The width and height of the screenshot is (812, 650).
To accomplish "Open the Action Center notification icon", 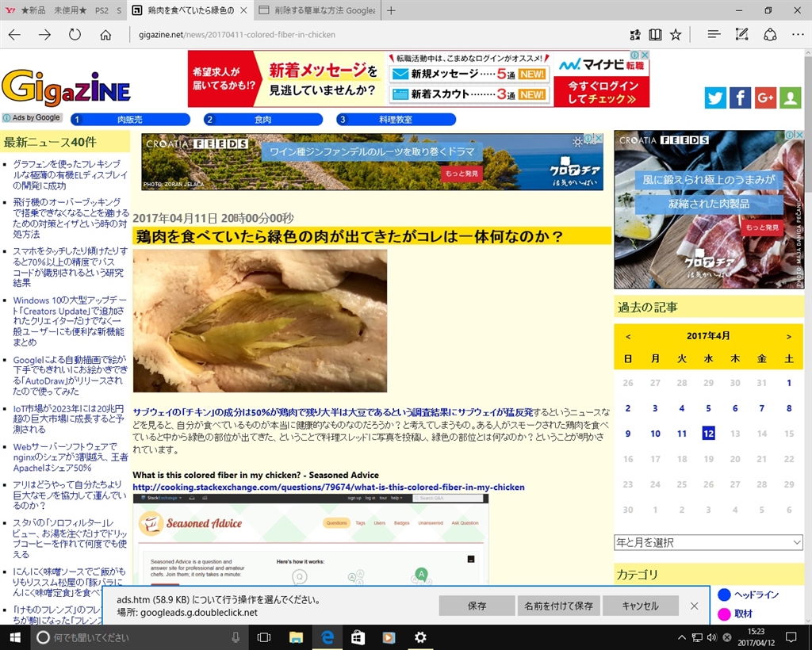I will click(791, 637).
